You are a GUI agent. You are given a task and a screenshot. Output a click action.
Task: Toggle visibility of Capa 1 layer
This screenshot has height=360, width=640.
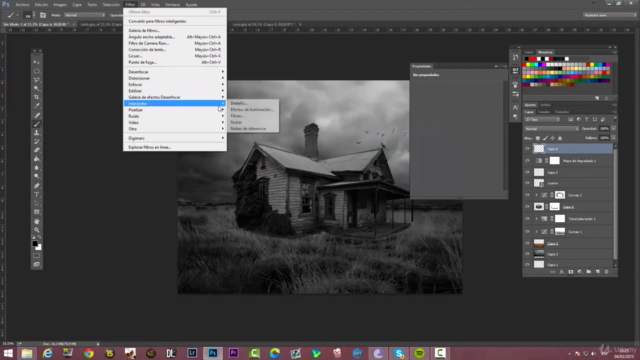pos(527,264)
